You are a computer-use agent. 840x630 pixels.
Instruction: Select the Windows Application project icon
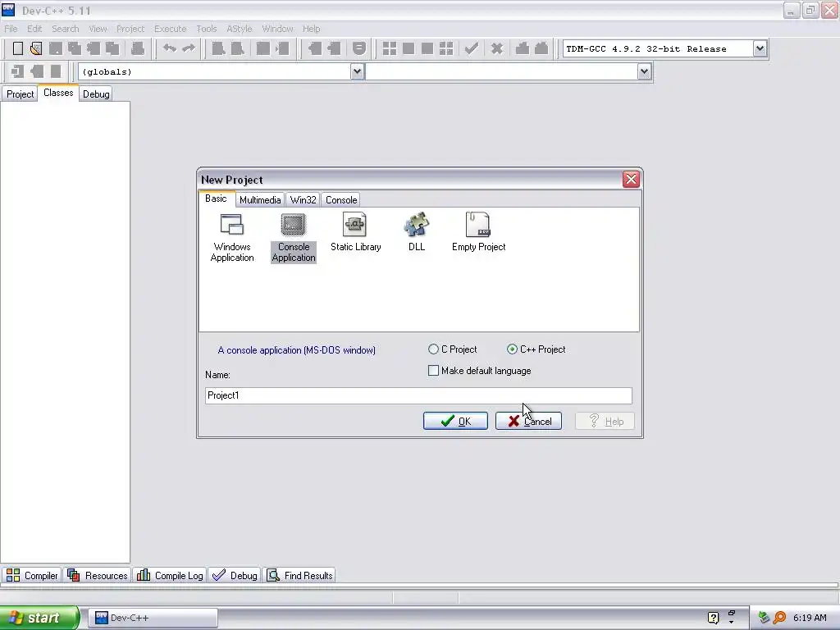pyautogui.click(x=232, y=237)
